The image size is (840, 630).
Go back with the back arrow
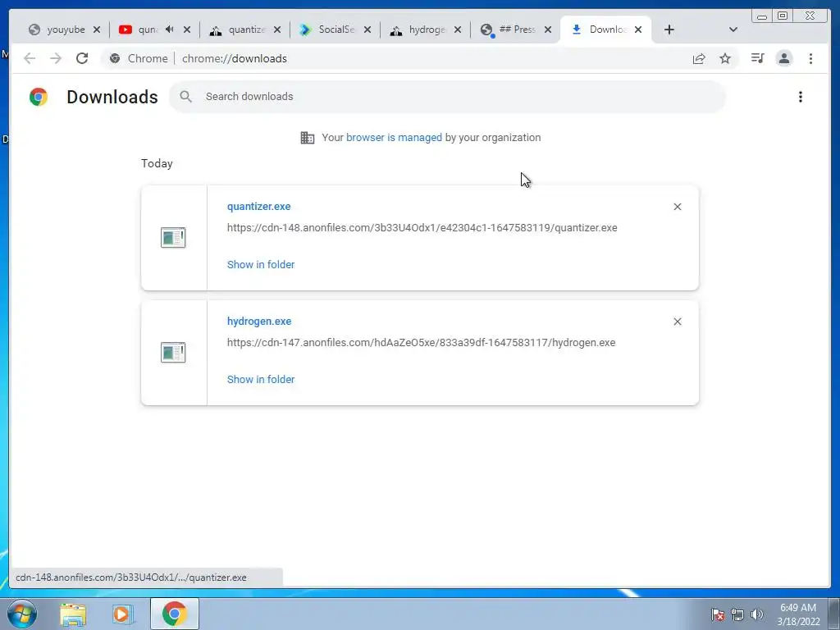[30, 58]
